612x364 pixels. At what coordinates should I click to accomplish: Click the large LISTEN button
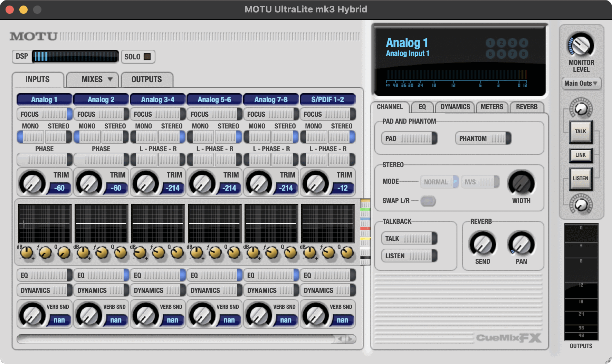(x=581, y=179)
